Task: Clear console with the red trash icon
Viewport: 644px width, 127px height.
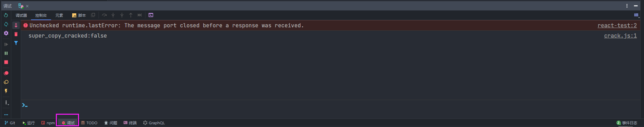Action: 16,34
